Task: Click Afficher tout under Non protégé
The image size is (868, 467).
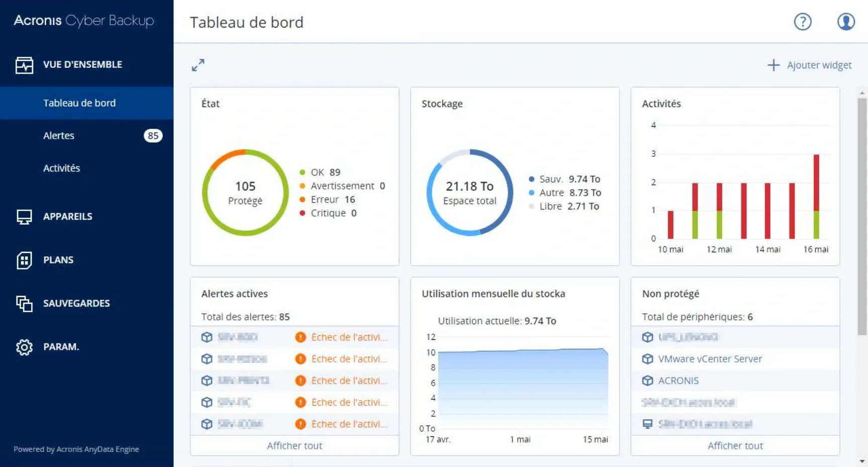Action: click(735, 445)
